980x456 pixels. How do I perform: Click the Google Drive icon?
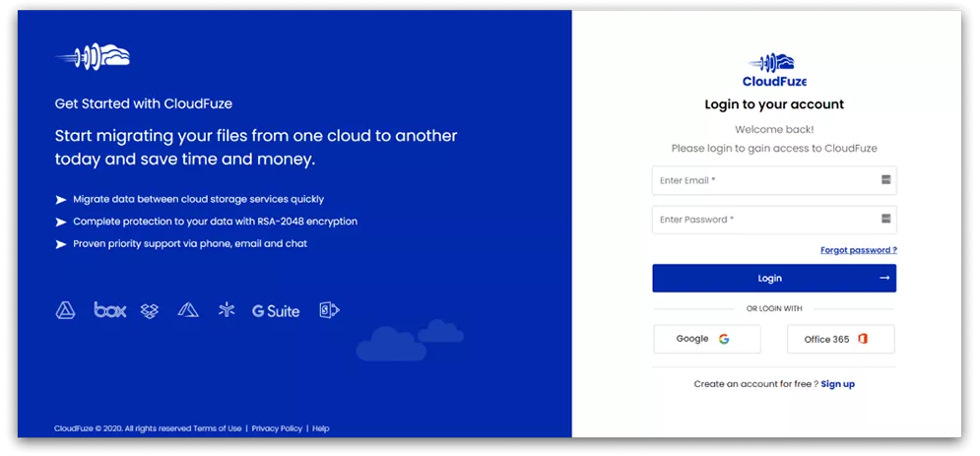pos(65,310)
